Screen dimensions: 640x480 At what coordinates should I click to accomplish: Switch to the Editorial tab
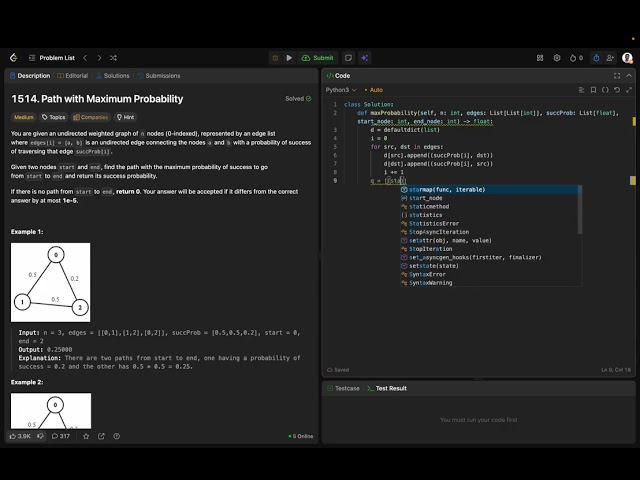pyautogui.click(x=73, y=76)
